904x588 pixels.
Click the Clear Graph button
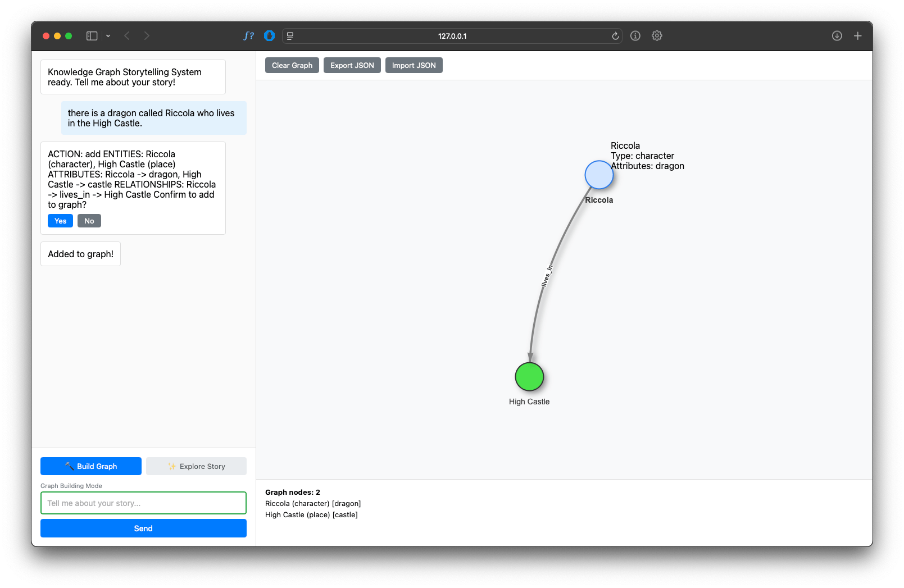292,65
